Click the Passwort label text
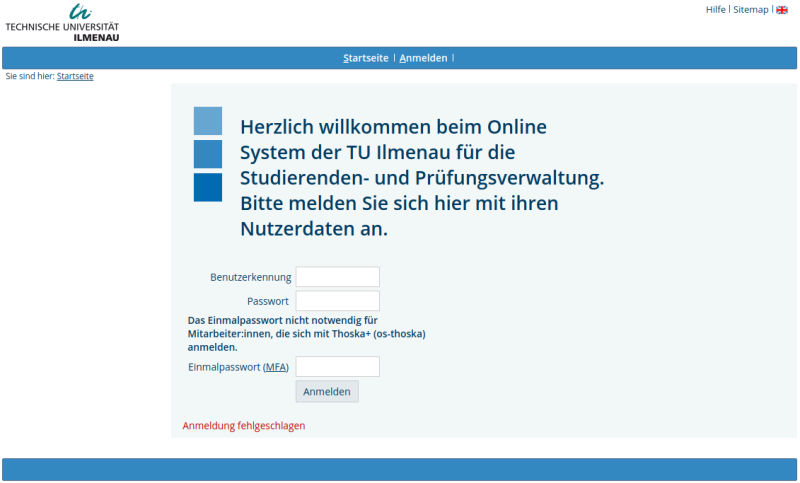 [x=268, y=301]
